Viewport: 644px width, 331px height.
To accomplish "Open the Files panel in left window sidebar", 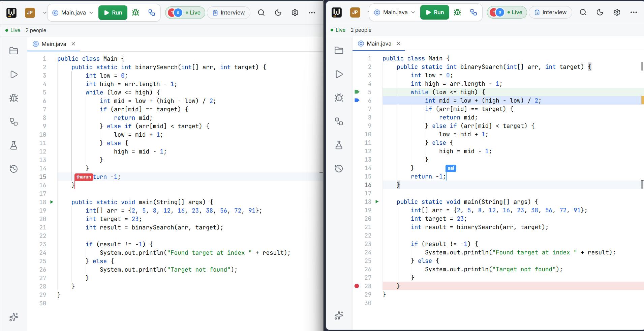I will tap(14, 51).
